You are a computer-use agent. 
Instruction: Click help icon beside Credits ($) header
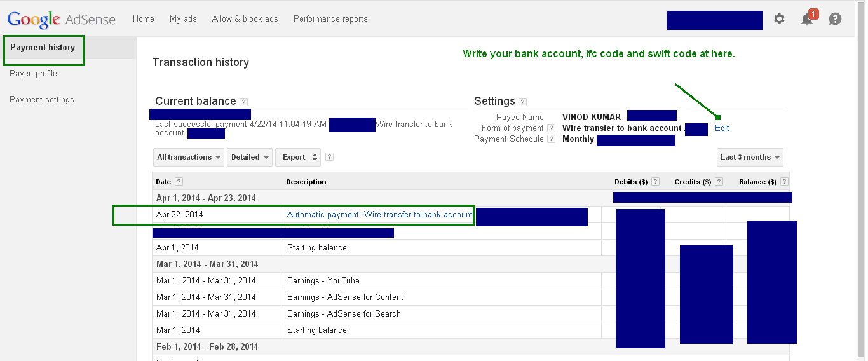[x=719, y=182]
